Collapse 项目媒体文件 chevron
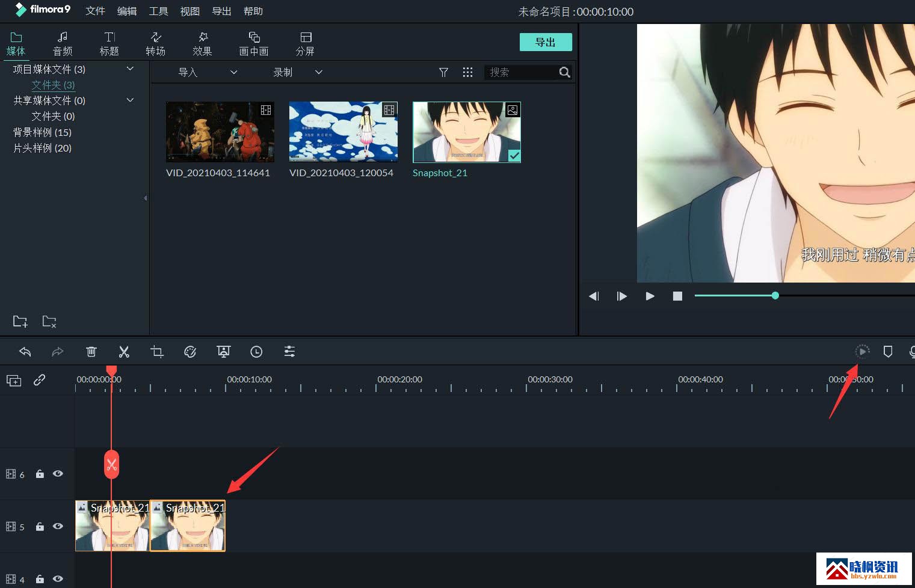Screen dimensions: 915x588 tap(130, 69)
